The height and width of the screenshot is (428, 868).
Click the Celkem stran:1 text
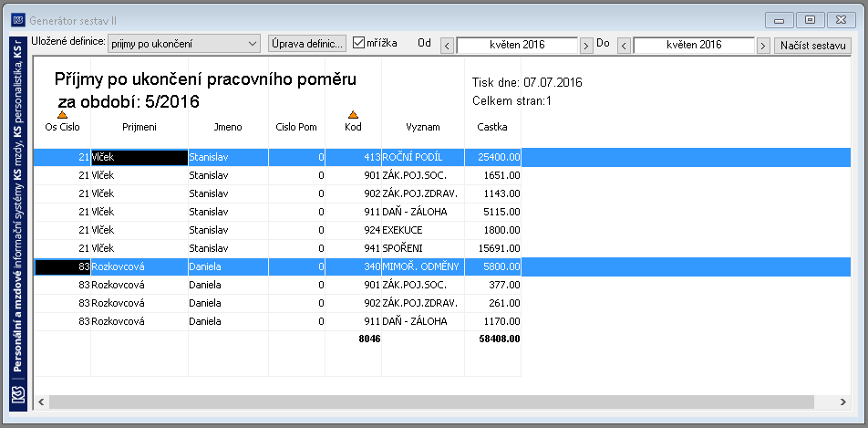512,101
